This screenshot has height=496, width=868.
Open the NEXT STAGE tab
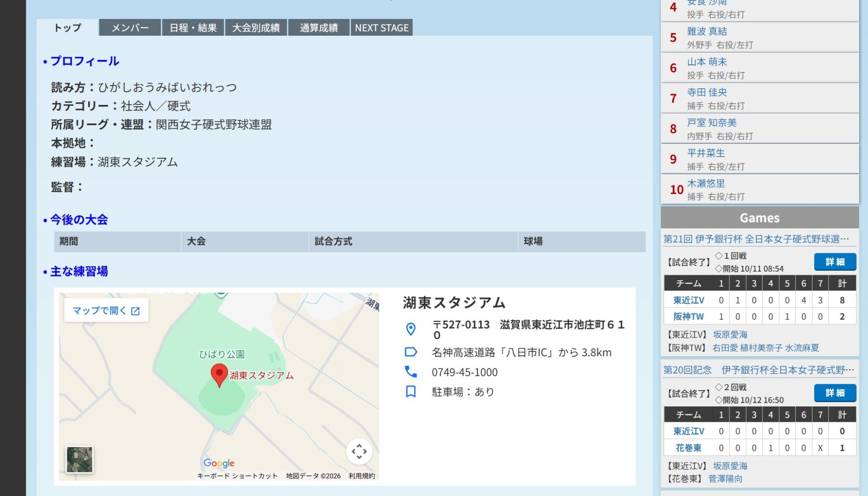pyautogui.click(x=382, y=28)
